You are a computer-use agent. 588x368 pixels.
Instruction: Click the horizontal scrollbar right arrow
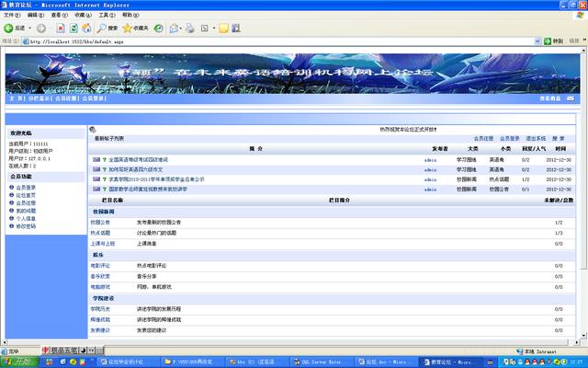[577, 342]
